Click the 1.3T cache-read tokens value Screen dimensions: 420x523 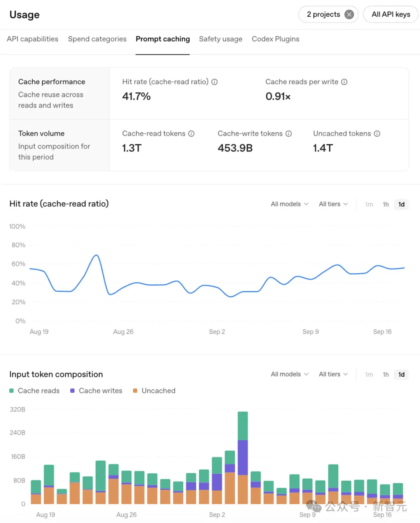pos(132,148)
